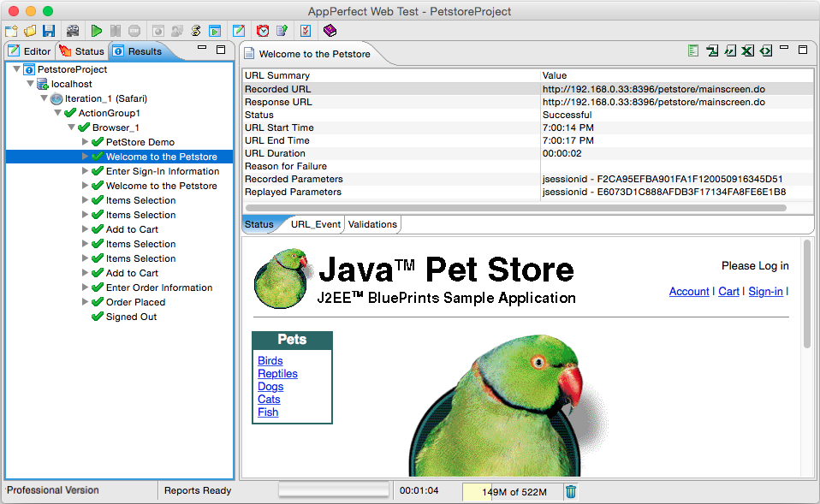Select the Results tab
The width and height of the screenshot is (820, 504).
point(138,51)
